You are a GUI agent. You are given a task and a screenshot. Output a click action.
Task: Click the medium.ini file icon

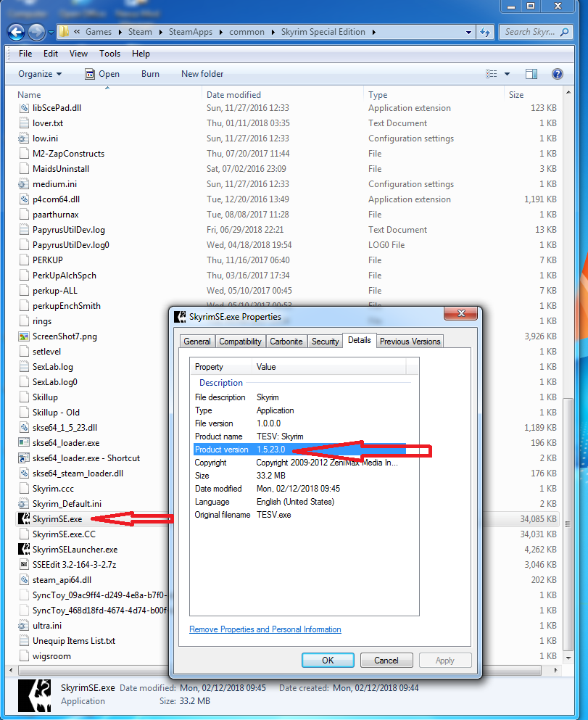pyautogui.click(x=23, y=184)
